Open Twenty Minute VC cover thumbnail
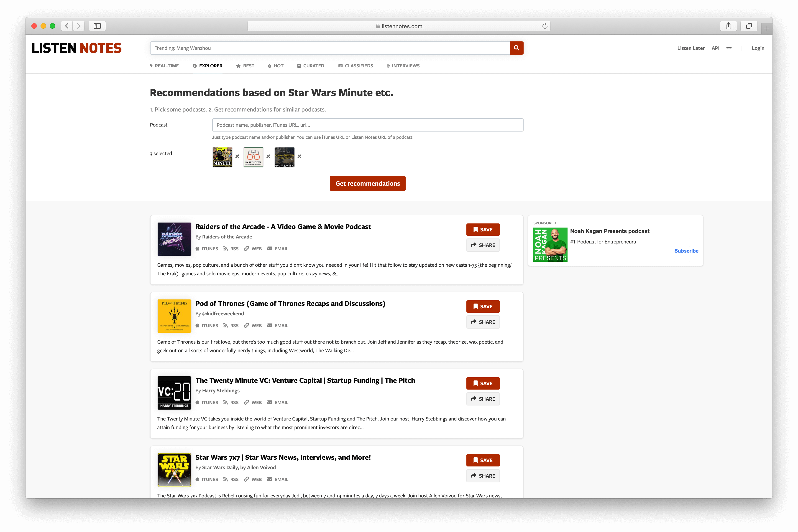 (174, 393)
